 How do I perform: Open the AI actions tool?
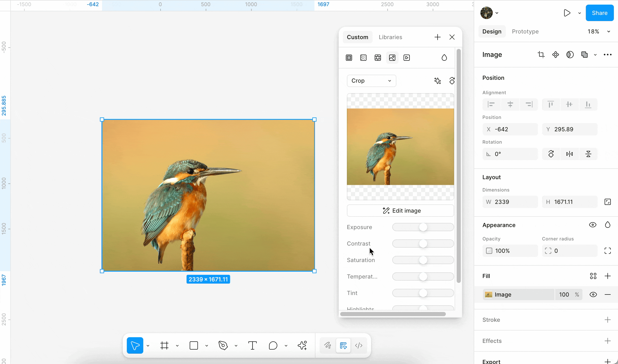(x=303, y=345)
